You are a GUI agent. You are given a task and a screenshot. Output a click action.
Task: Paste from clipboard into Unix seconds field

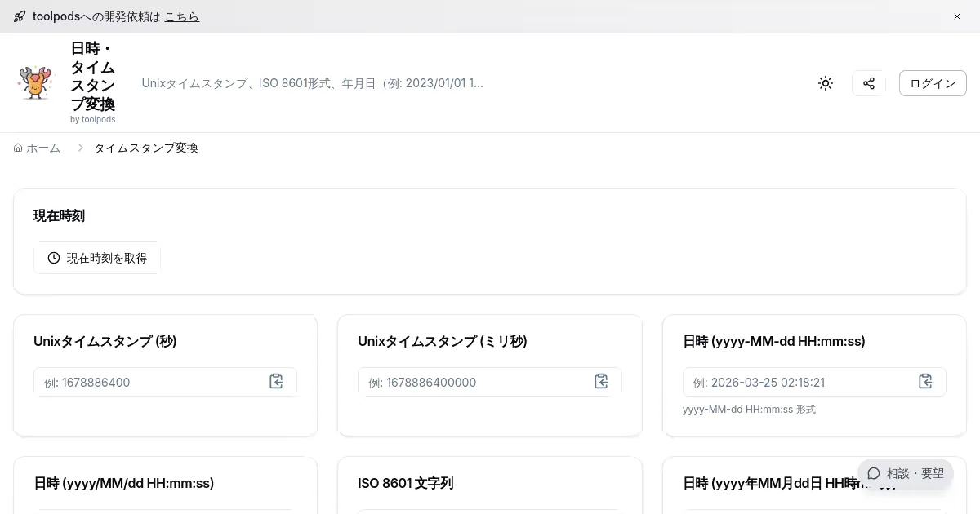pos(276,381)
